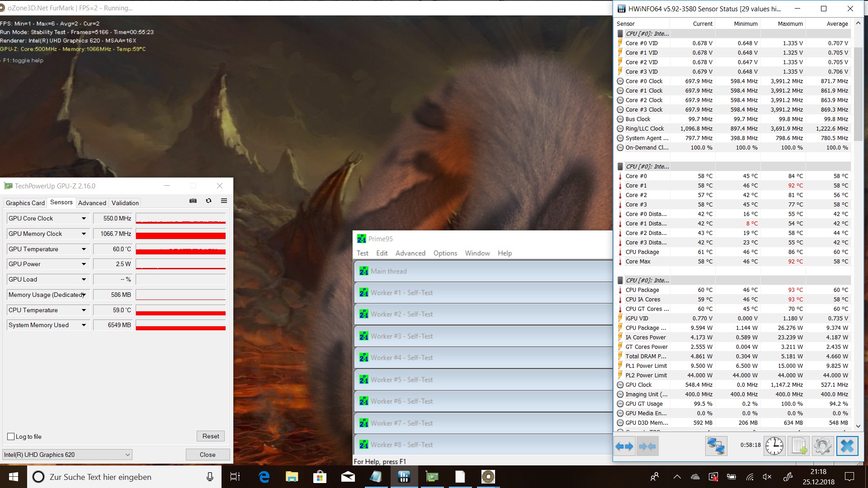Viewport: 868px width, 488px height.
Task: Launch Microsoft Edge from taskbar
Action: 264,477
